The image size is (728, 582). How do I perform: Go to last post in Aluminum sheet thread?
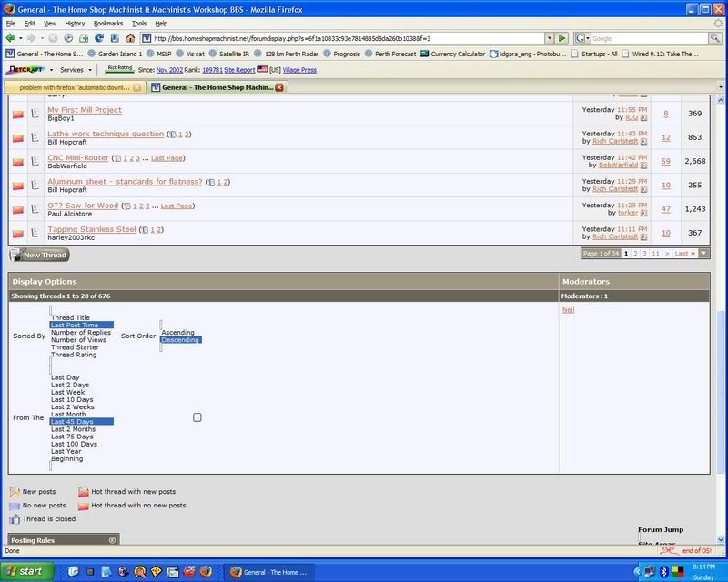643,189
